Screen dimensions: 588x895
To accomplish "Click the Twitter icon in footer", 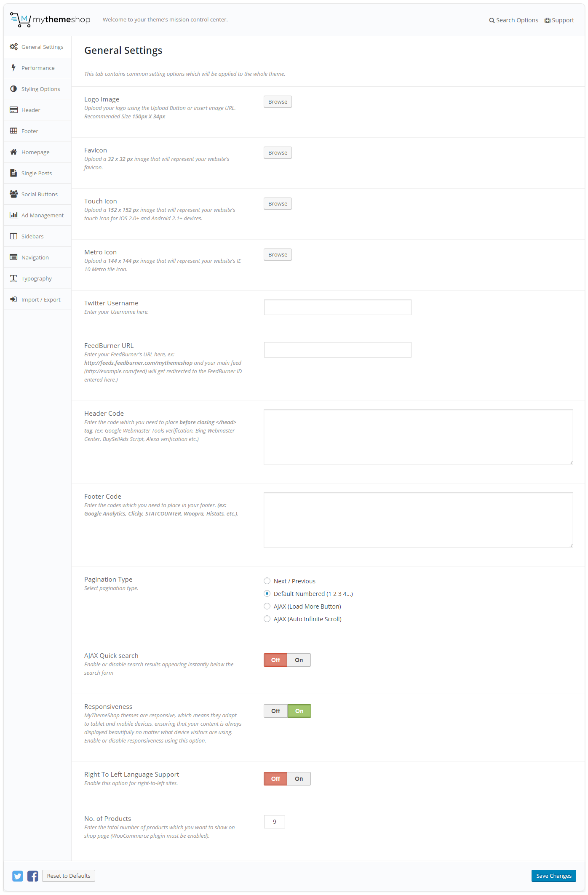I will coord(18,876).
